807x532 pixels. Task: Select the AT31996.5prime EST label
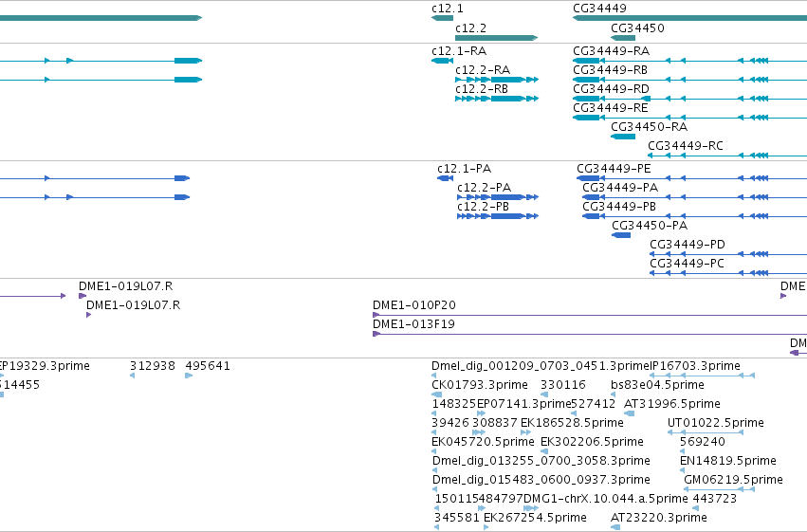672,404
